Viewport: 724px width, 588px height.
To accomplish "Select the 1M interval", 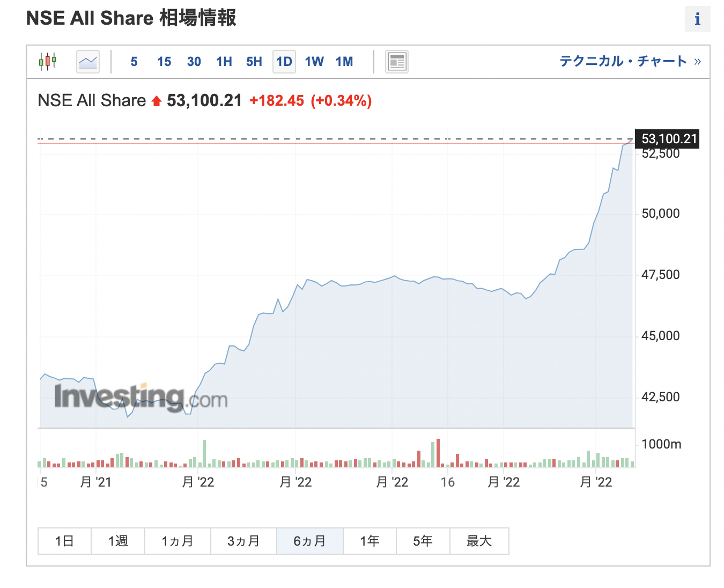I will tap(344, 62).
